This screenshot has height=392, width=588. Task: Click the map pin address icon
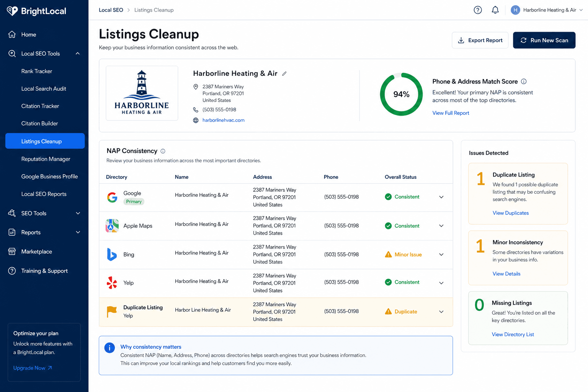[x=196, y=87]
